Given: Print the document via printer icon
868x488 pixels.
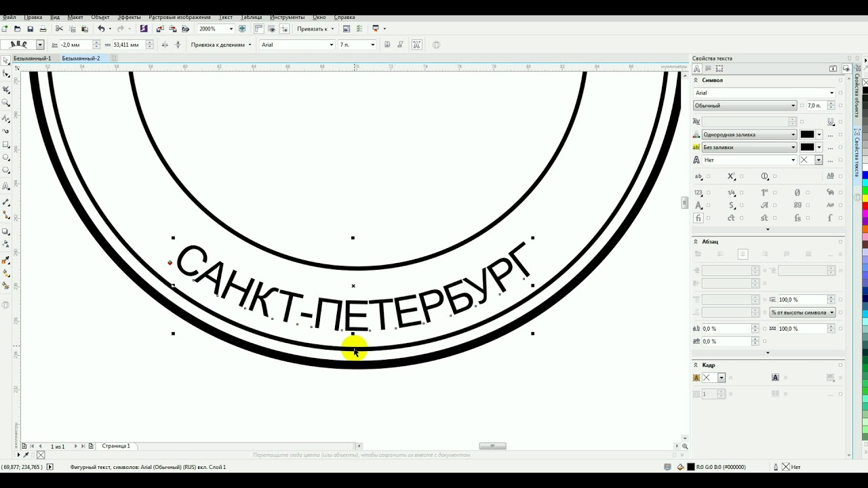Looking at the screenshot, I should (x=43, y=29).
